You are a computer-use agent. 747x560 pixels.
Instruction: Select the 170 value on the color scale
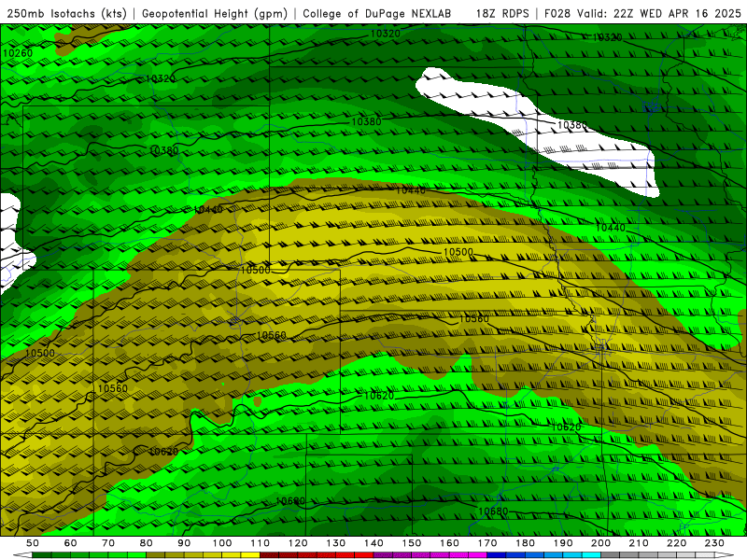pyautogui.click(x=486, y=543)
